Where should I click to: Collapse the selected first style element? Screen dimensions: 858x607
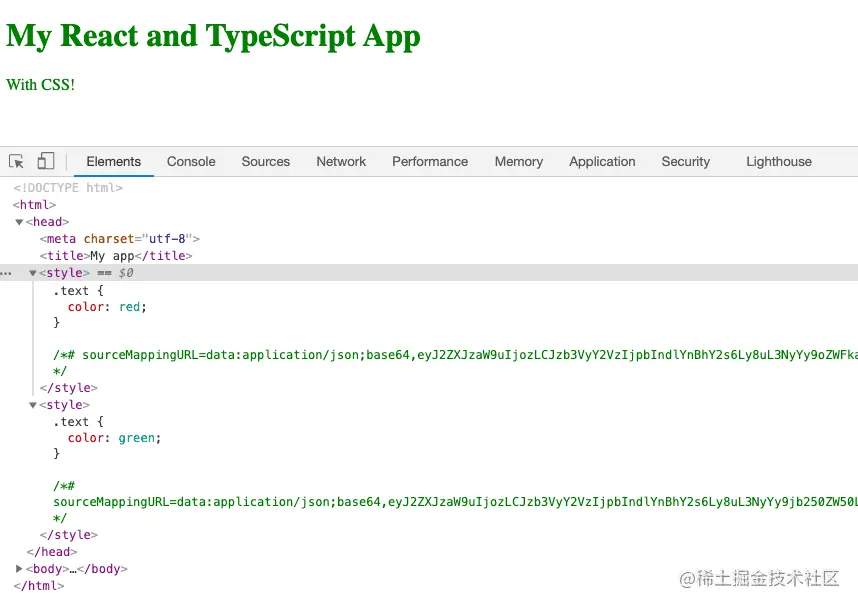[x=33, y=273]
